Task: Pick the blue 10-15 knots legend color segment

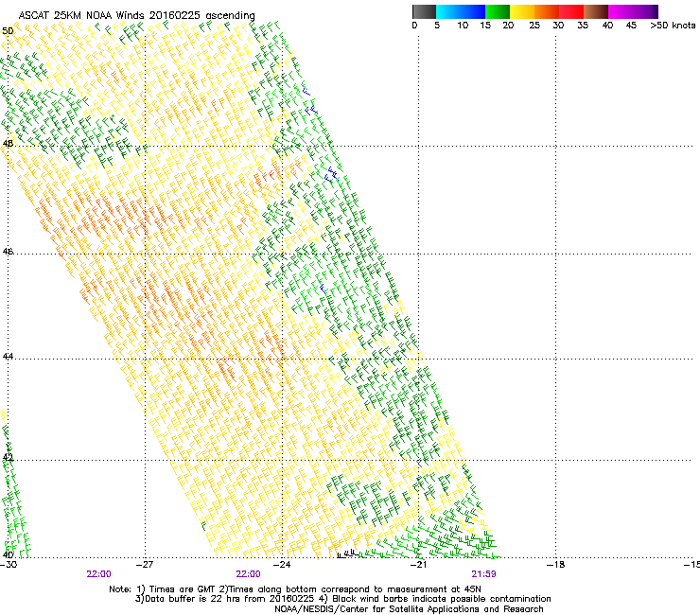Action: point(473,11)
